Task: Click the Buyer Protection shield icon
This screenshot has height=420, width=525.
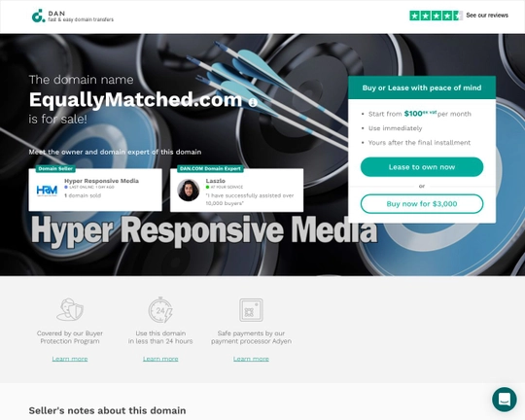Action: (x=70, y=310)
